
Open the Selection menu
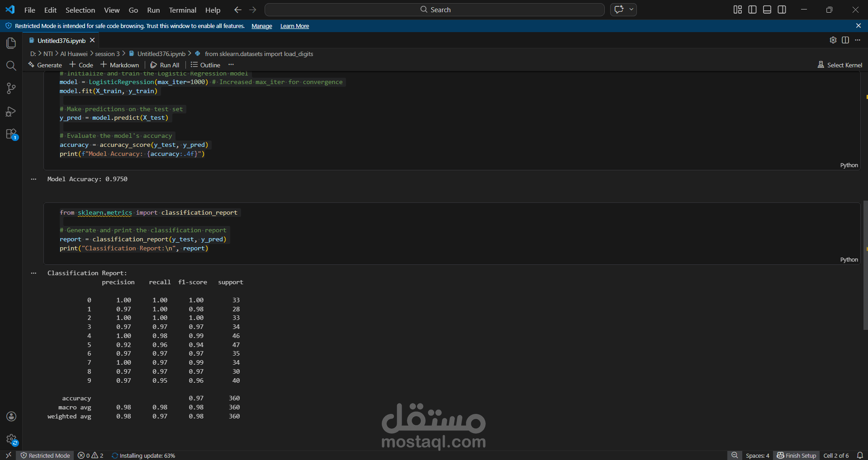click(x=81, y=10)
